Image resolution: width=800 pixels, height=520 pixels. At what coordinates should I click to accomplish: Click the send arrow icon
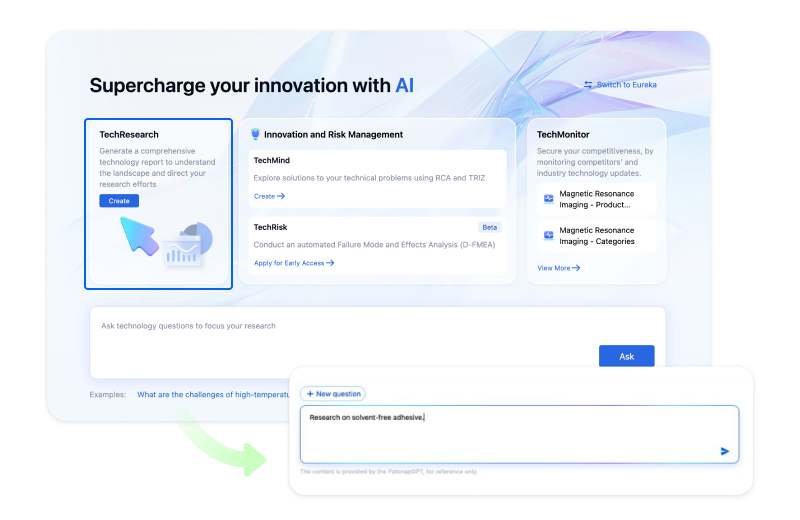coord(725,451)
